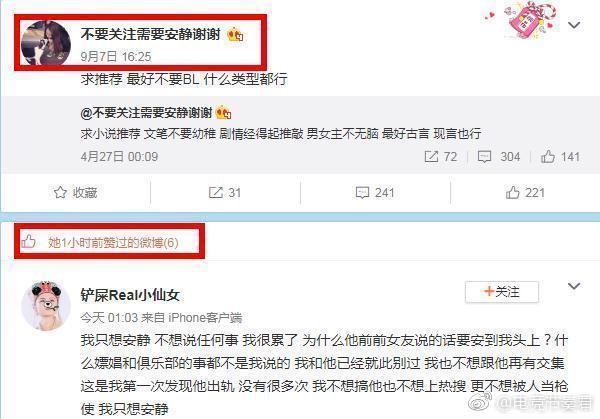Follow 铲屎Real小仙女 via the +关注 button
Image resolution: width=600 pixels, height=419 pixels.
[x=502, y=292]
